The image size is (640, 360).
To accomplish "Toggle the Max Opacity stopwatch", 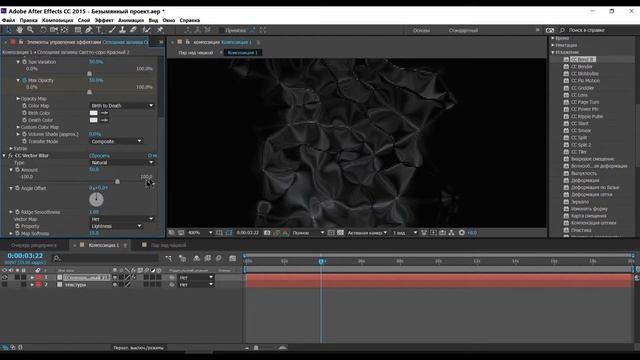I will (x=24, y=80).
